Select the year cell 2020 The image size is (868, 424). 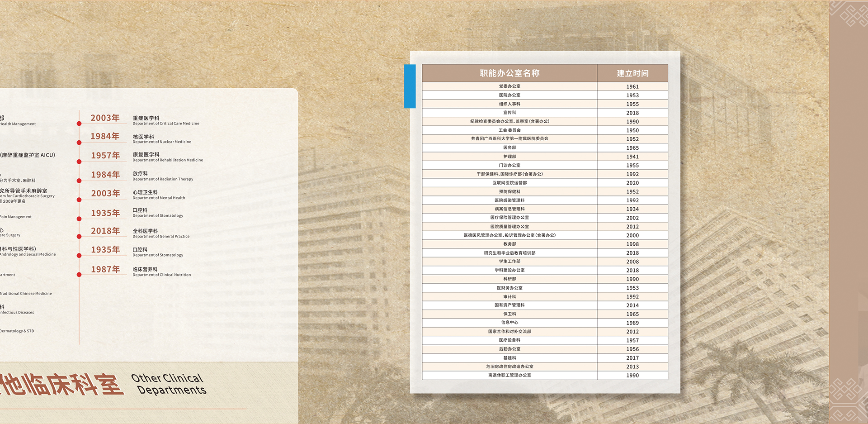click(632, 183)
